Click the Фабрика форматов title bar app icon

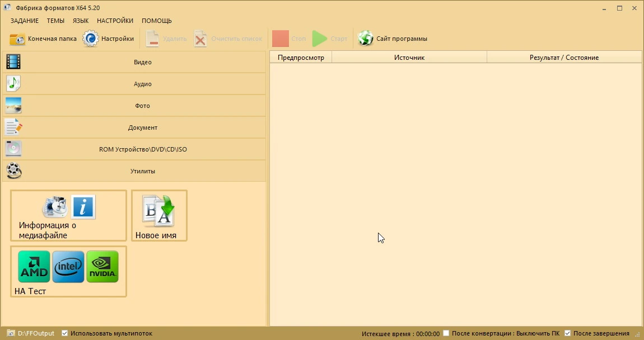click(7, 8)
